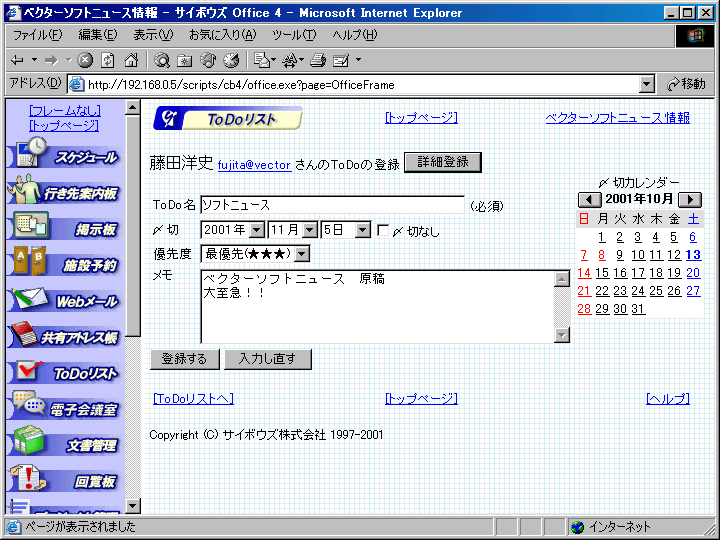Click the 移動 Go button
Screen dimensions: 720x540
click(686, 84)
